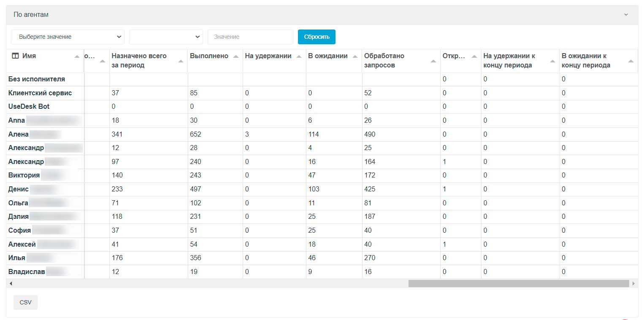This screenshot has height=320, width=644.
Task: Click Выполнено value 652 in Алена row
Action: [195, 134]
